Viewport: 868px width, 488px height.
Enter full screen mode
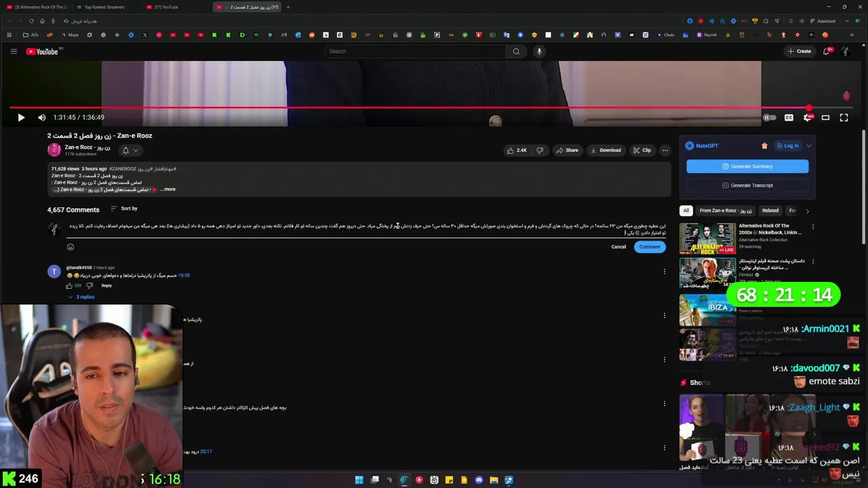click(844, 117)
